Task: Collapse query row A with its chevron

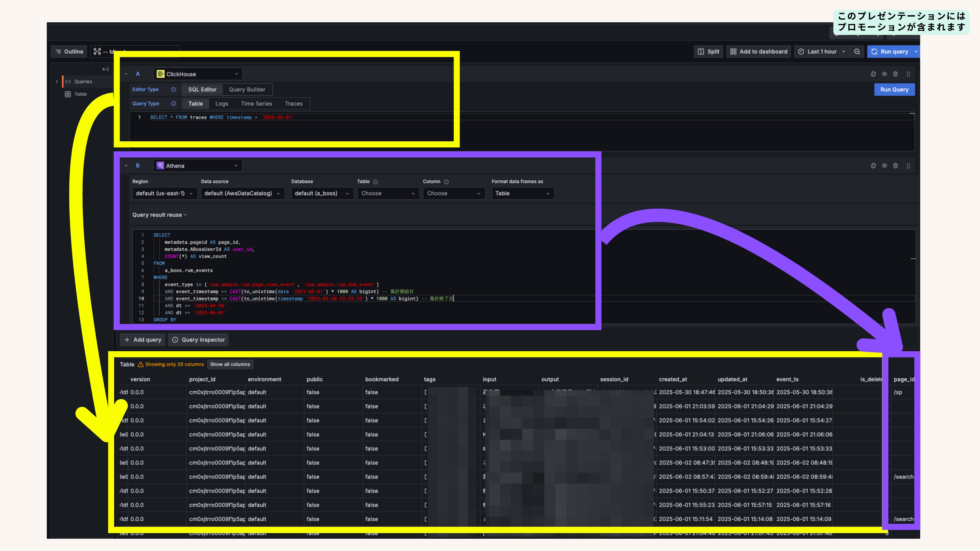Action: coord(126,74)
